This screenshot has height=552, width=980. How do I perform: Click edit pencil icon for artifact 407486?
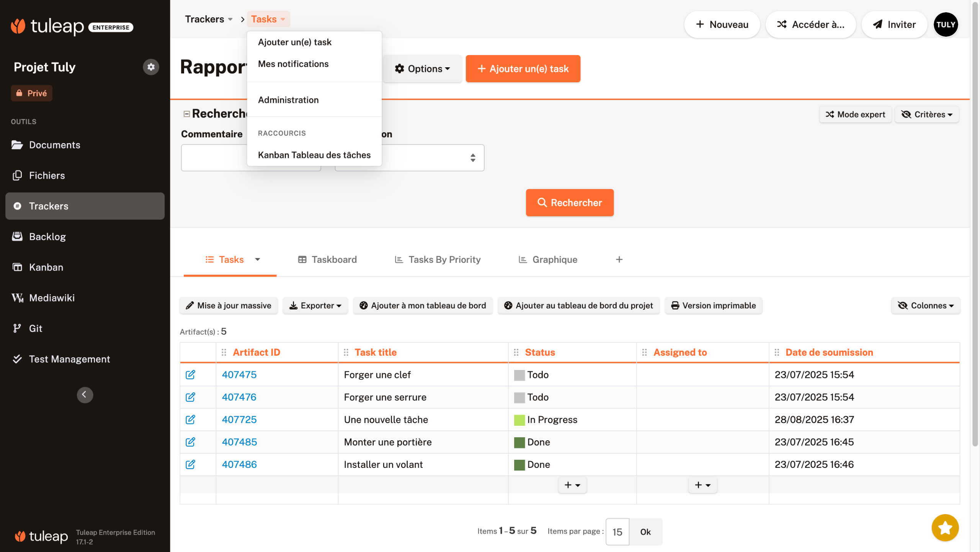click(x=190, y=464)
